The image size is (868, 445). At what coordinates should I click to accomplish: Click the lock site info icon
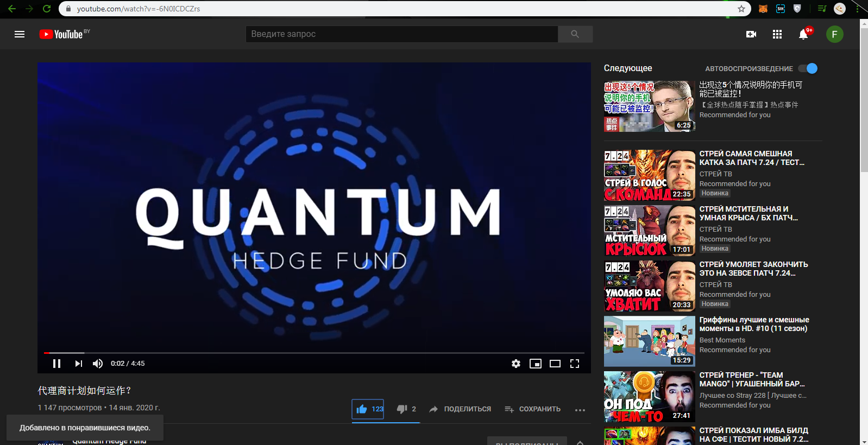tap(68, 9)
